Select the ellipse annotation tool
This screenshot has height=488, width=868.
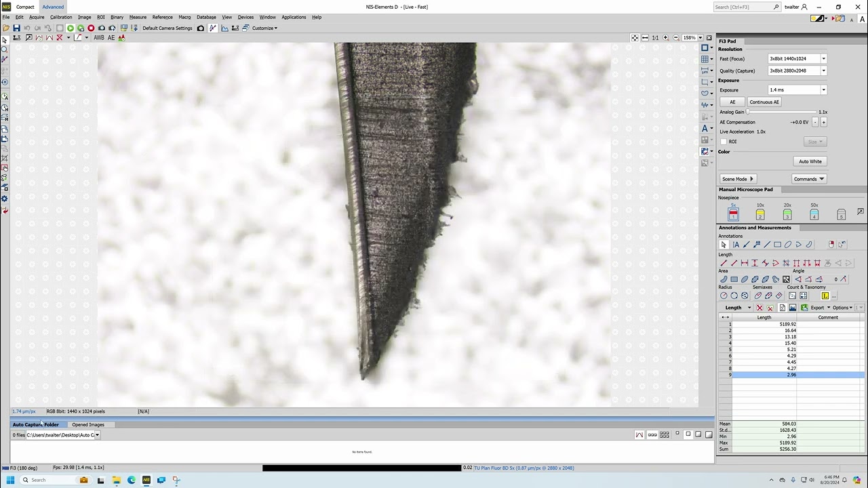tap(788, 245)
